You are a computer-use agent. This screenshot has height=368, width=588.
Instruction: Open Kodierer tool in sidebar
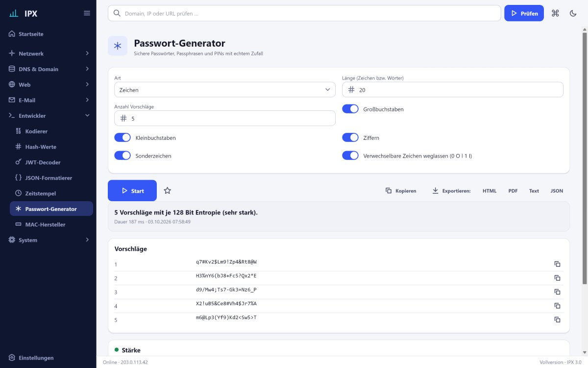coord(51,131)
